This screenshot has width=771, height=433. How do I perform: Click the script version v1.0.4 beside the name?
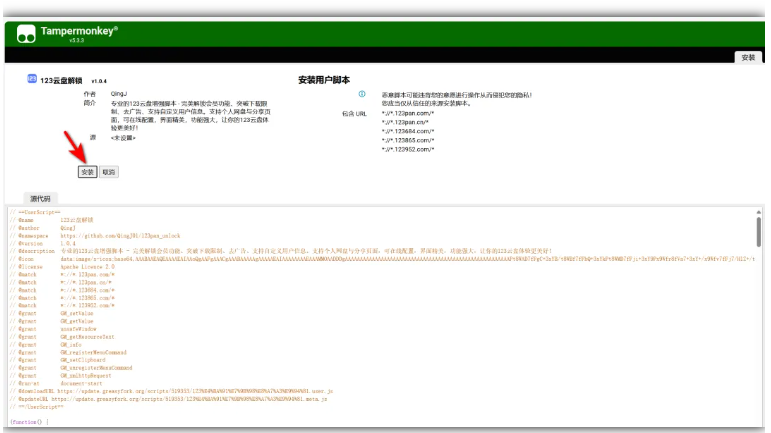click(99, 81)
